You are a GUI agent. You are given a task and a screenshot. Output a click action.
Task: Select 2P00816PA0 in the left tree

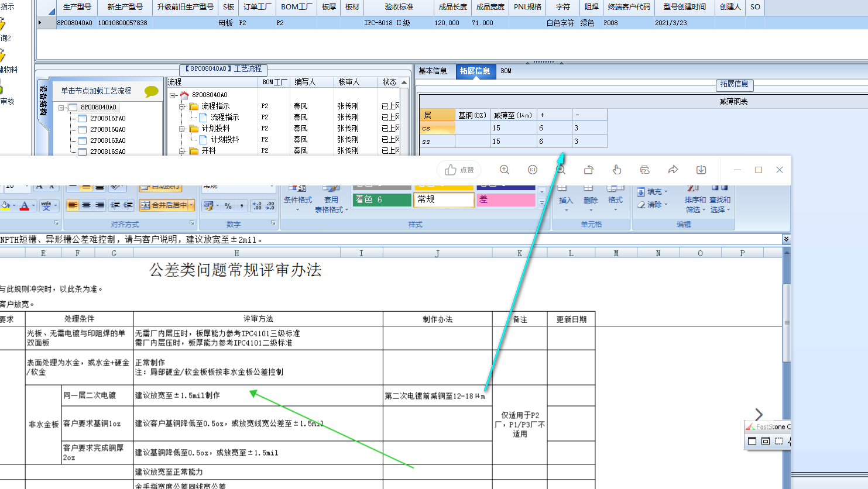(108, 119)
